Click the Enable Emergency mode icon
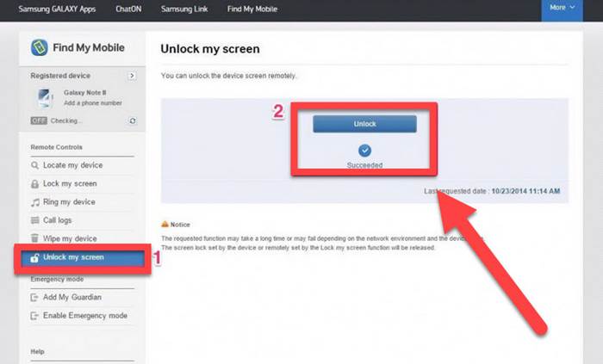 click(34, 316)
